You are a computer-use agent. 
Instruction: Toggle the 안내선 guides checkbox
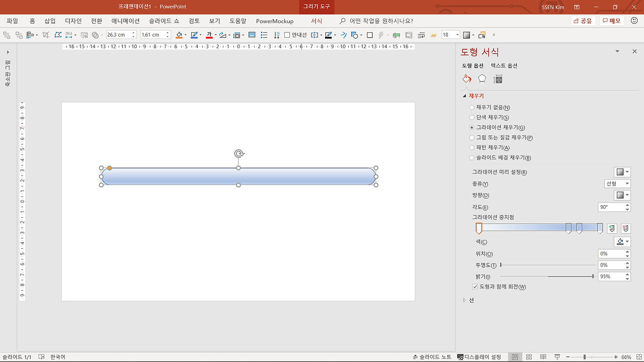click(287, 35)
